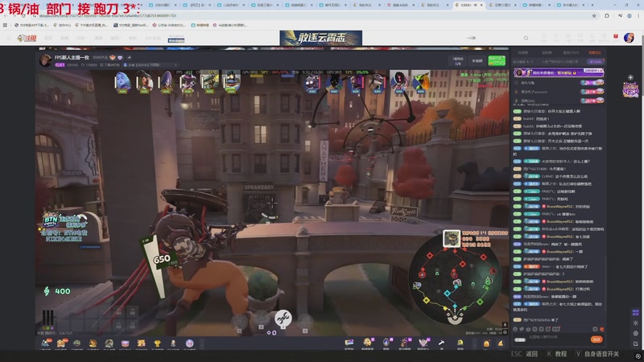Click the streamer's avatar beside stream title
This screenshot has width=644, height=362.
(45, 60)
